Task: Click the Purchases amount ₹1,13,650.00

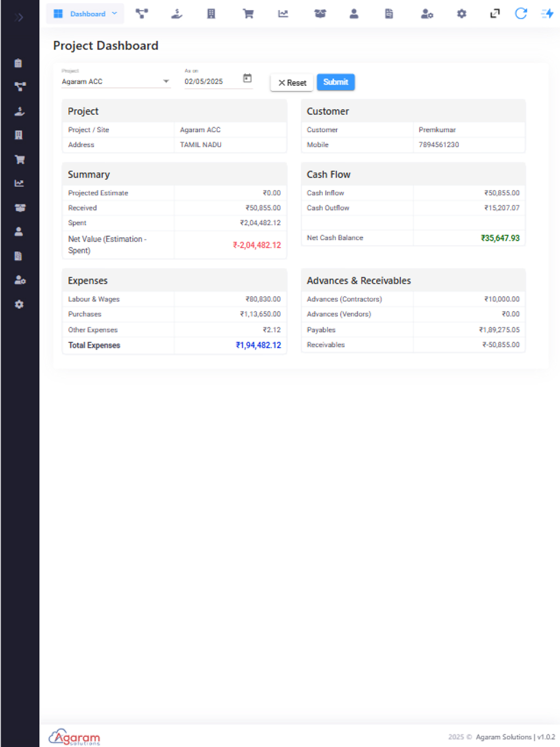Action: click(260, 314)
